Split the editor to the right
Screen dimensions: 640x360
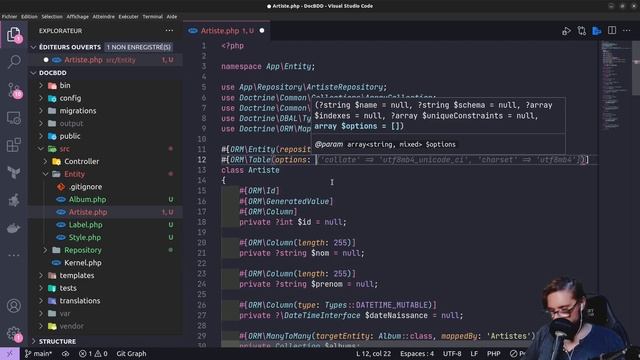(612, 31)
